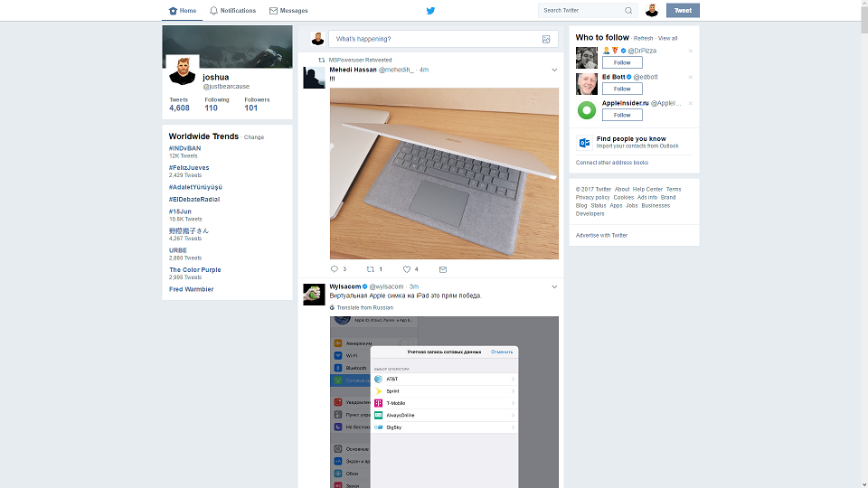The image size is (868, 488).
Task: Open the #ElDebateRadial trend
Action: [194, 199]
